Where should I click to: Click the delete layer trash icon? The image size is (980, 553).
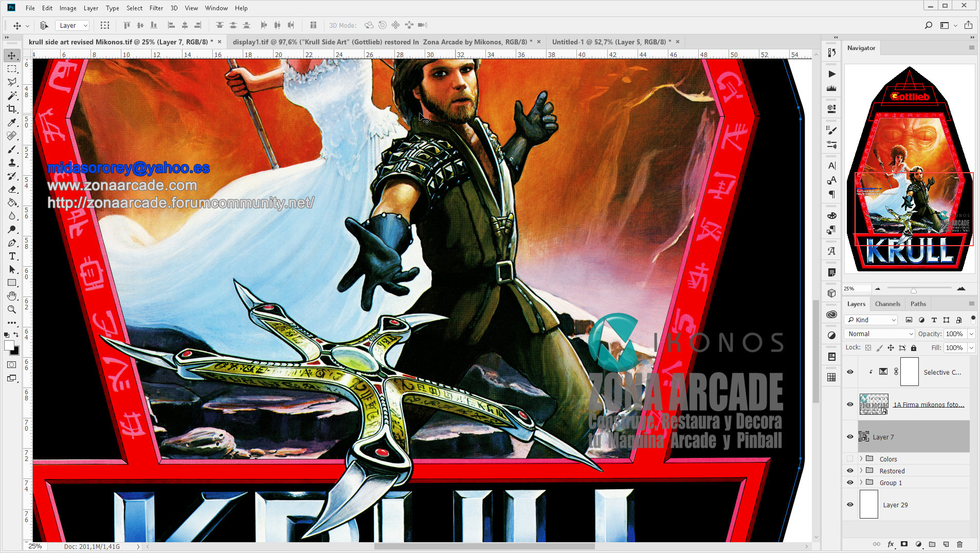959,544
